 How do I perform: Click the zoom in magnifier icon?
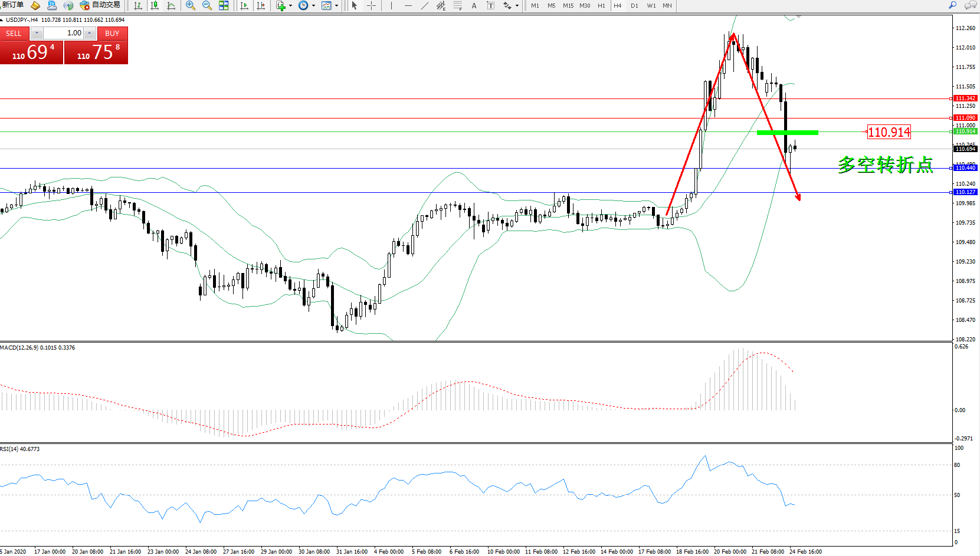[x=191, y=5]
